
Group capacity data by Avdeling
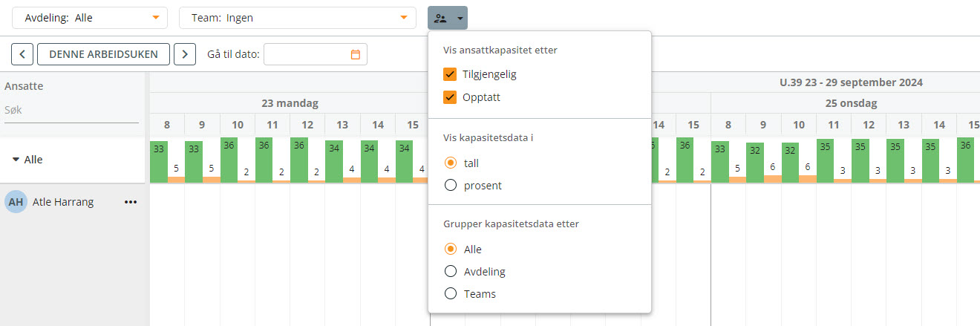[x=450, y=272]
